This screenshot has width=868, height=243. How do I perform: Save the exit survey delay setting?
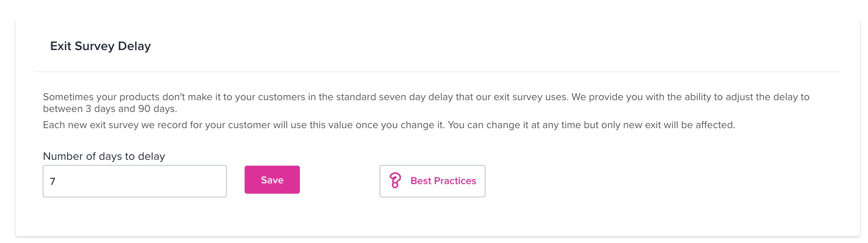point(272,180)
